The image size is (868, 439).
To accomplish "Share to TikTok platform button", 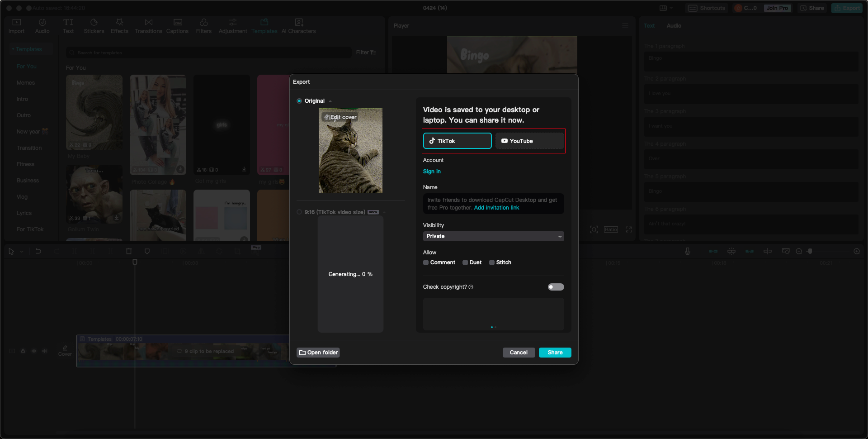I will pos(457,141).
